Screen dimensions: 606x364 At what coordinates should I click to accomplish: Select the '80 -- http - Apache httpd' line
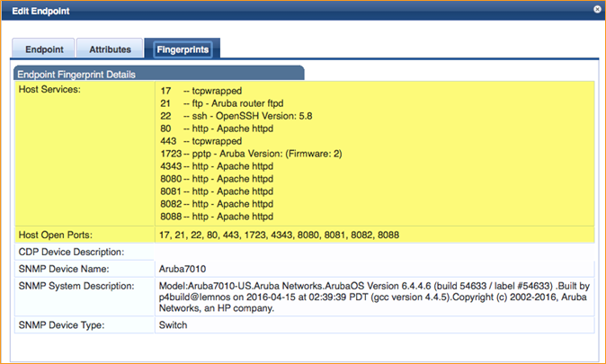217,129
